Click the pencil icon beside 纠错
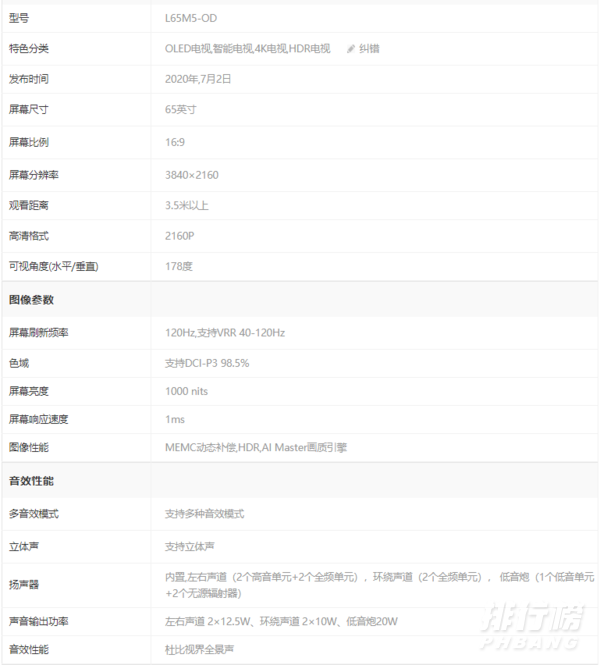Viewport: 600px width, 665px height. pos(351,49)
